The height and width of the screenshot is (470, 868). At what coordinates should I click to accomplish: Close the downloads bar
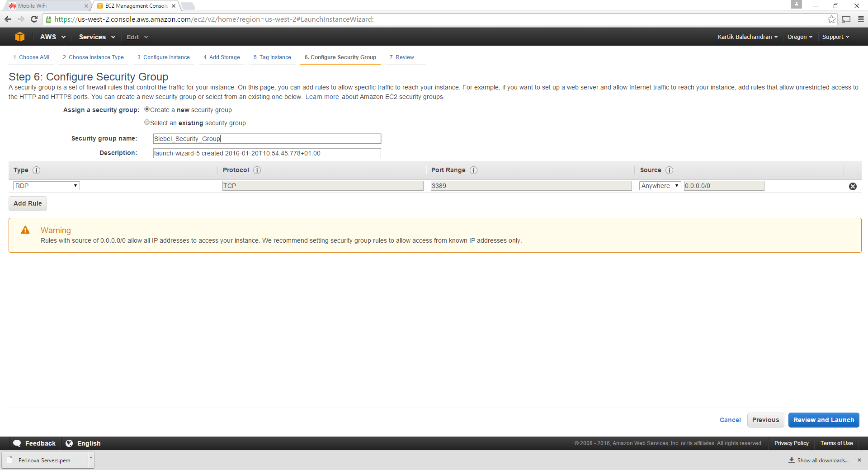pyautogui.click(x=859, y=460)
